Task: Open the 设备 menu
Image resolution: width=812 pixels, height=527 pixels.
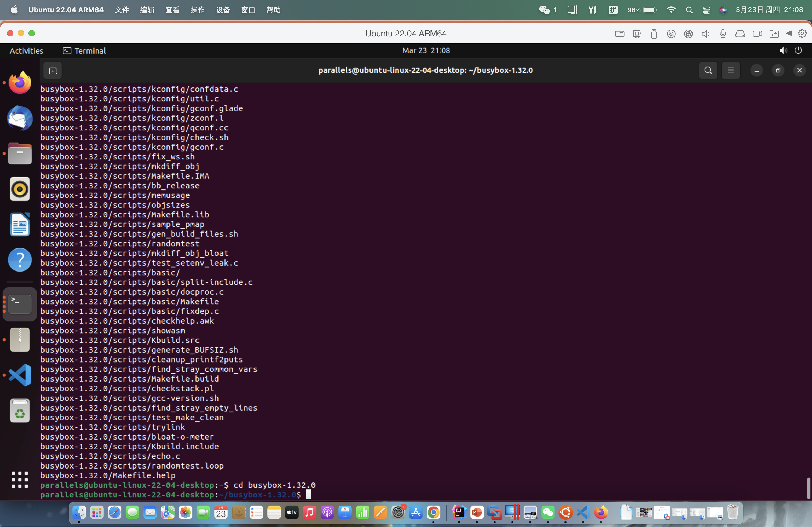Action: [x=223, y=10]
